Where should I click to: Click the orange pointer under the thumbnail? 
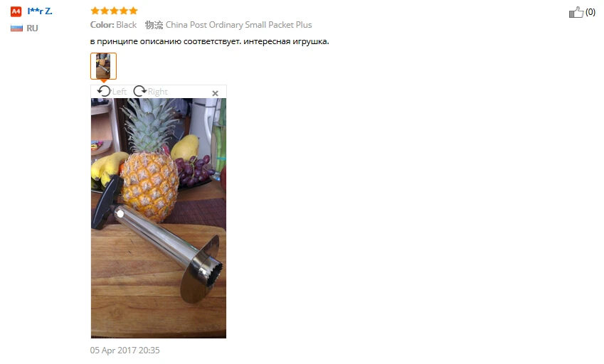(104, 81)
